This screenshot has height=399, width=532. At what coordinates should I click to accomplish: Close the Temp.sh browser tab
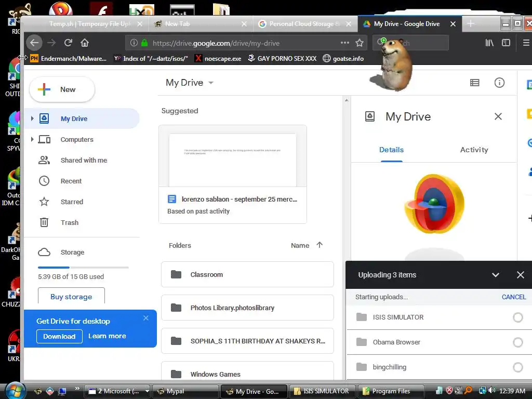coord(140,24)
